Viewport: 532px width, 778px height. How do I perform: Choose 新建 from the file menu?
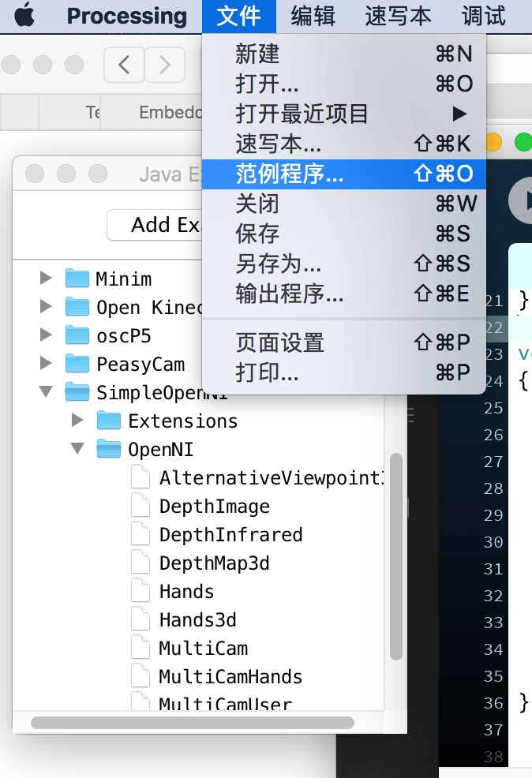click(344, 54)
